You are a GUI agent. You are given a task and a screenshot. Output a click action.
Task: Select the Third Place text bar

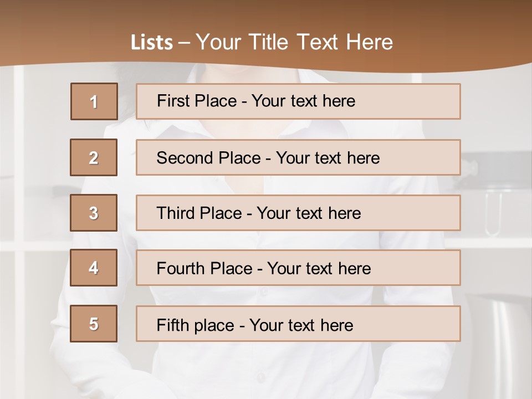point(298,213)
